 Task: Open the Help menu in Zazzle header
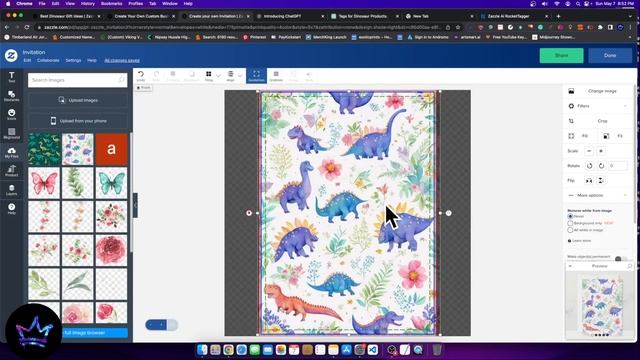click(92, 60)
